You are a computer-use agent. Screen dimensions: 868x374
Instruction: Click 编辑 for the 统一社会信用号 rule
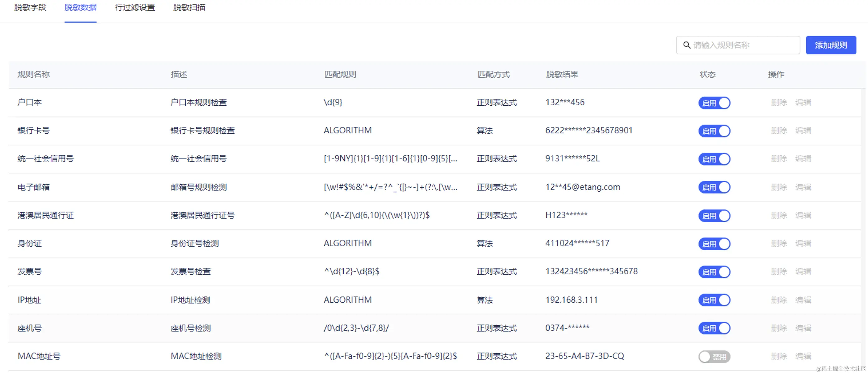click(803, 159)
